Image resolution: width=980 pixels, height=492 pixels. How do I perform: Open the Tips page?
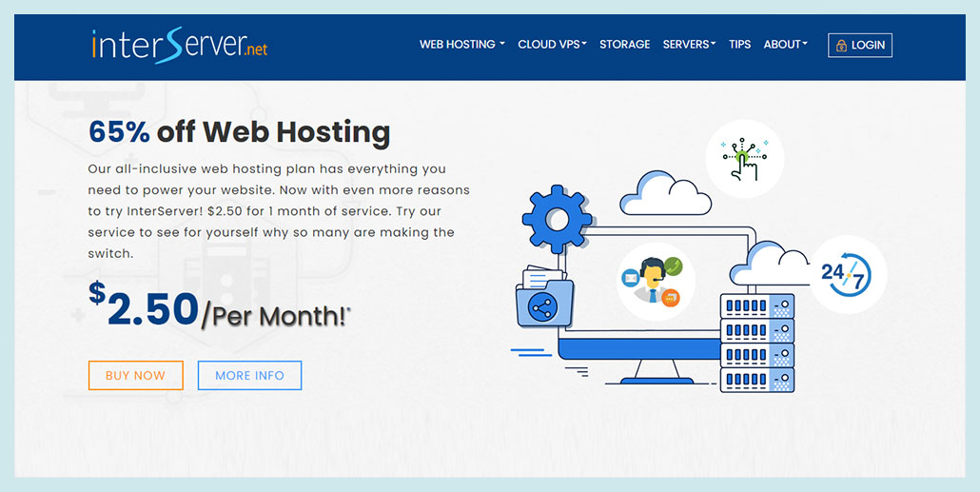click(739, 45)
